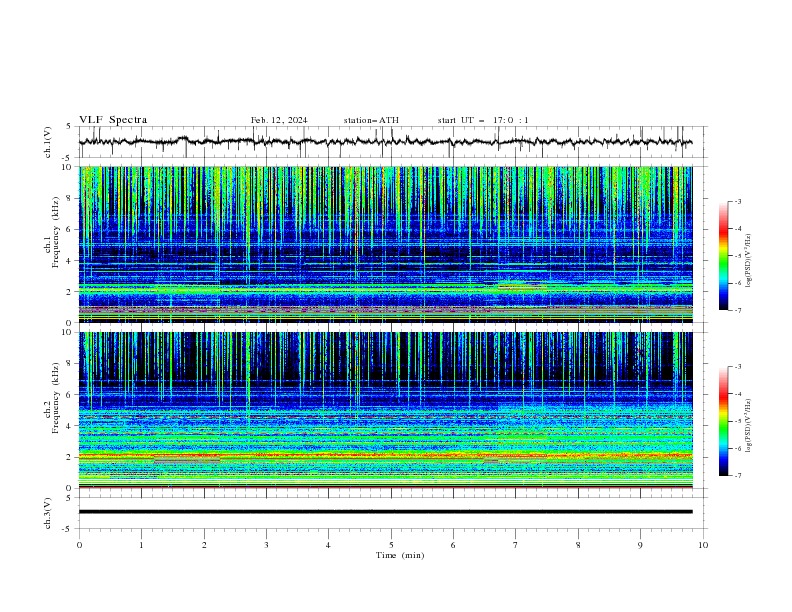This screenshot has width=792, height=612.
Task: Click the ch.1 spectrogram panel
Action: coord(386,244)
